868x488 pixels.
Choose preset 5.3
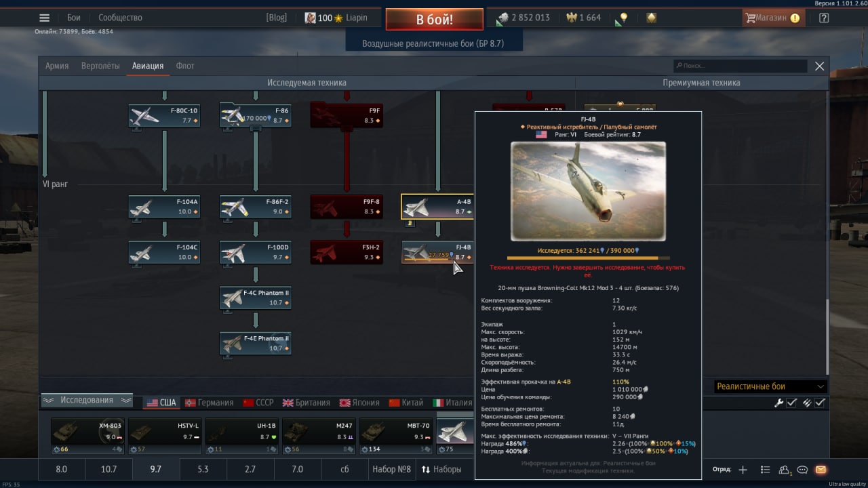click(203, 469)
